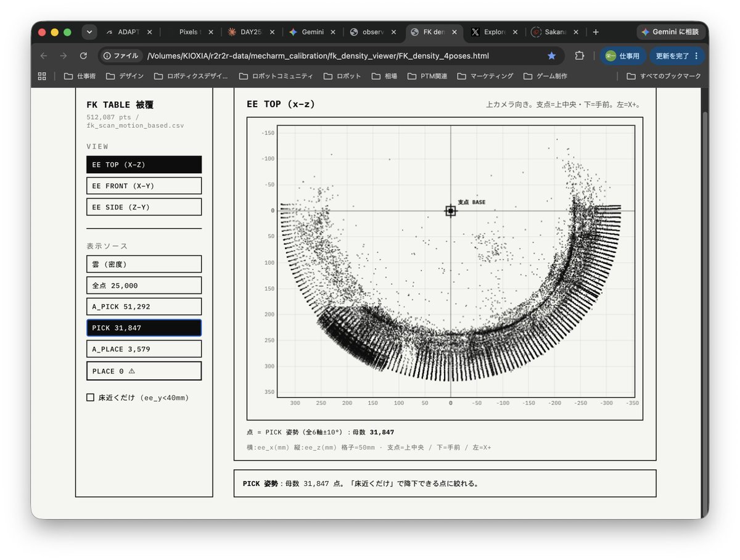Screen dimensions: 740x560
Task: Open the ロボットコミュニティ bookmark folder
Action: pyautogui.click(x=276, y=76)
